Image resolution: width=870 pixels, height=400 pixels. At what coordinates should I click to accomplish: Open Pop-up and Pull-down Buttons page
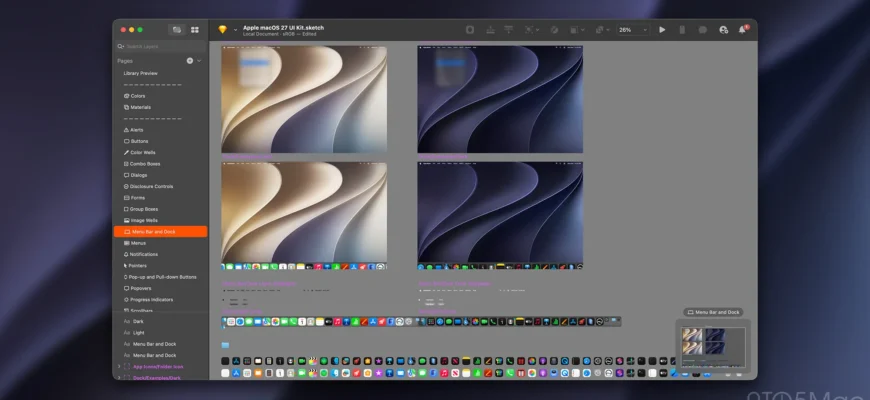(160, 277)
